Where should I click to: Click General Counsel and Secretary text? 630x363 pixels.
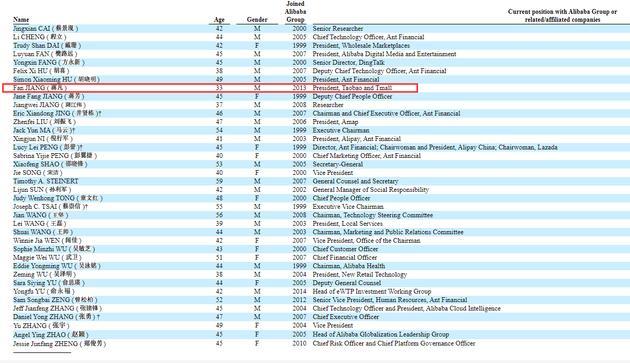pyautogui.click(x=356, y=181)
